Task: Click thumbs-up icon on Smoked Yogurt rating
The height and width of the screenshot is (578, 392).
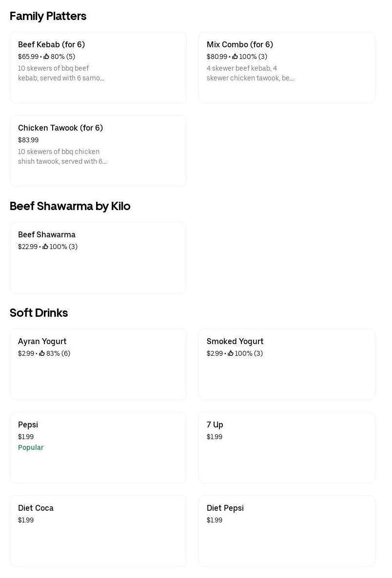Action: click(231, 353)
